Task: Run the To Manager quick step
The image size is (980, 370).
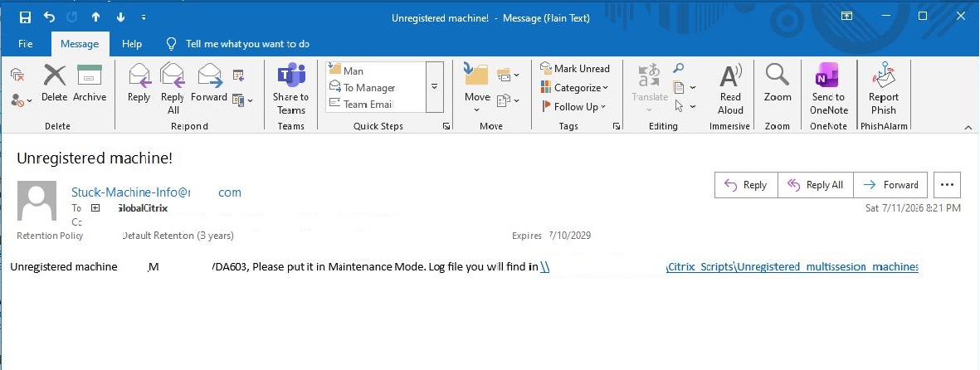Action: tap(375, 87)
